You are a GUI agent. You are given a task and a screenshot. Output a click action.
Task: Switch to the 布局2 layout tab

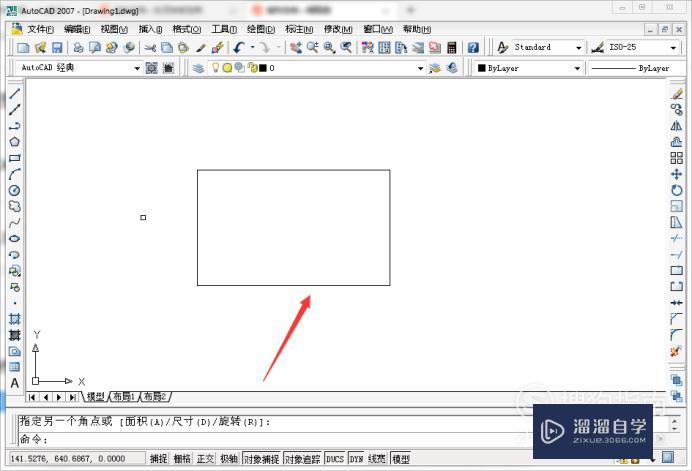[x=155, y=396]
